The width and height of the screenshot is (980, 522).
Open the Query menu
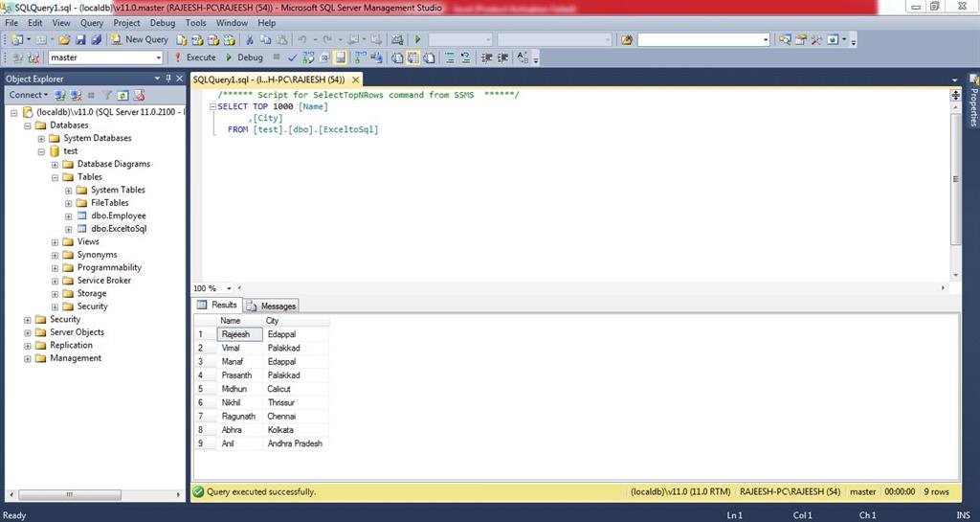pos(92,23)
